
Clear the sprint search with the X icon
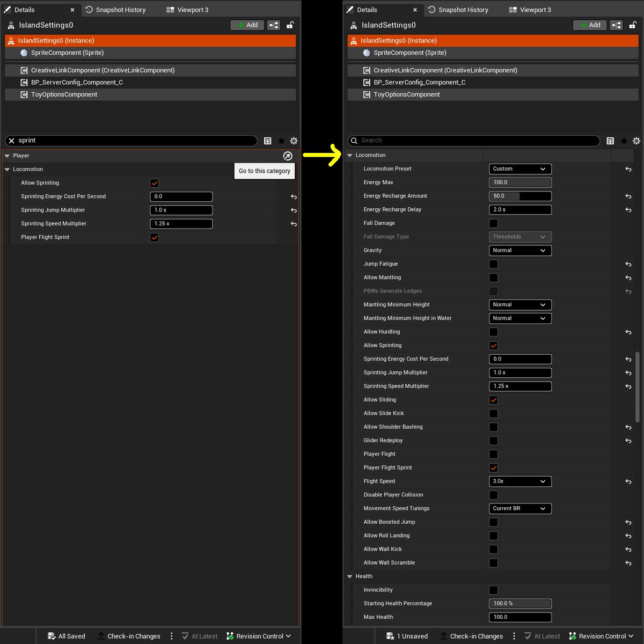11,141
